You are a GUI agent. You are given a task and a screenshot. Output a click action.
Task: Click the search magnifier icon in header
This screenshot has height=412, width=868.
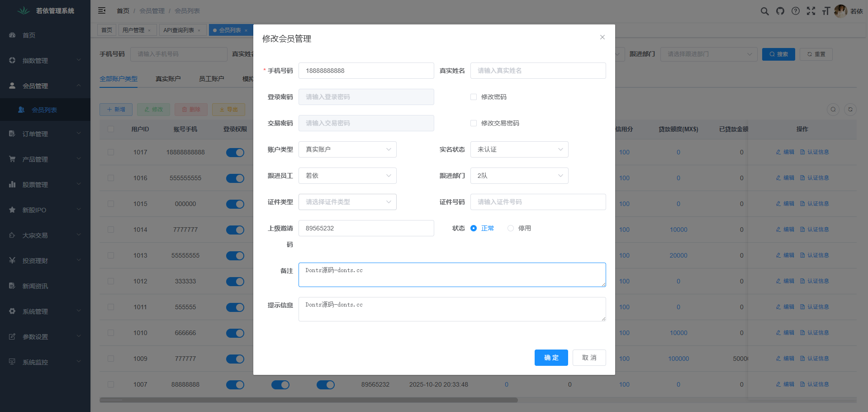pyautogui.click(x=764, y=11)
